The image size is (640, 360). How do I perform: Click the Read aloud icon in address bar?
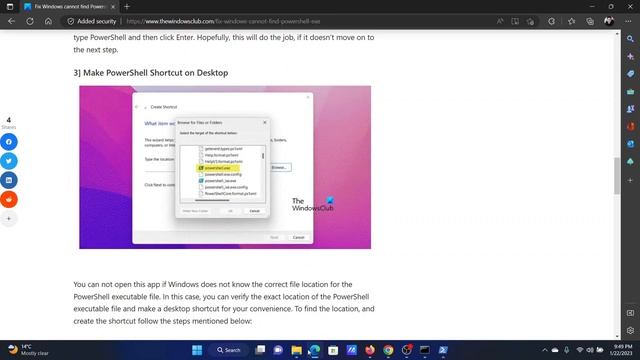(x=500, y=21)
